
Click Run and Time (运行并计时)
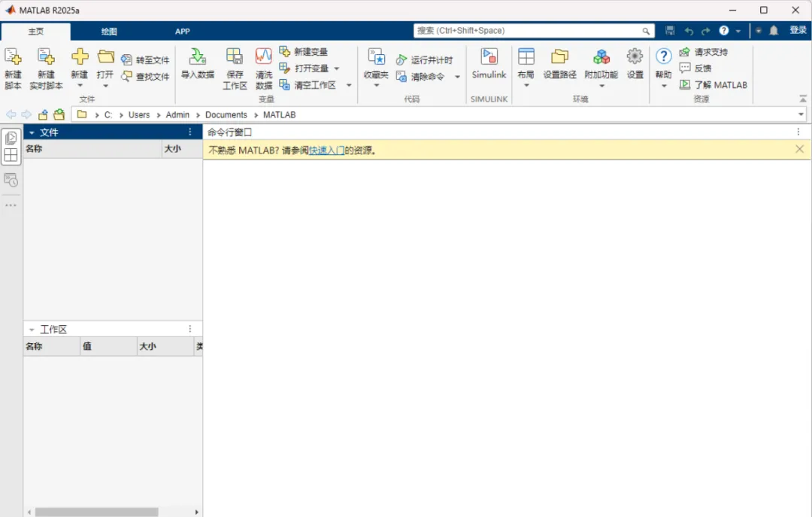(x=425, y=59)
